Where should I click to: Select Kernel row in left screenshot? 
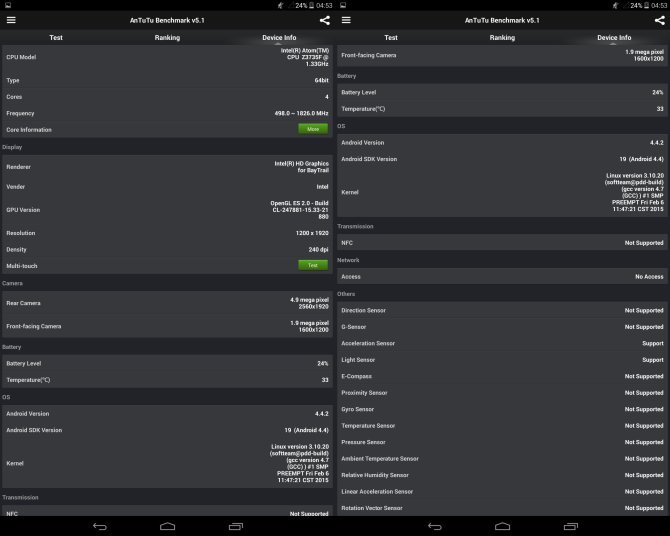(168, 463)
